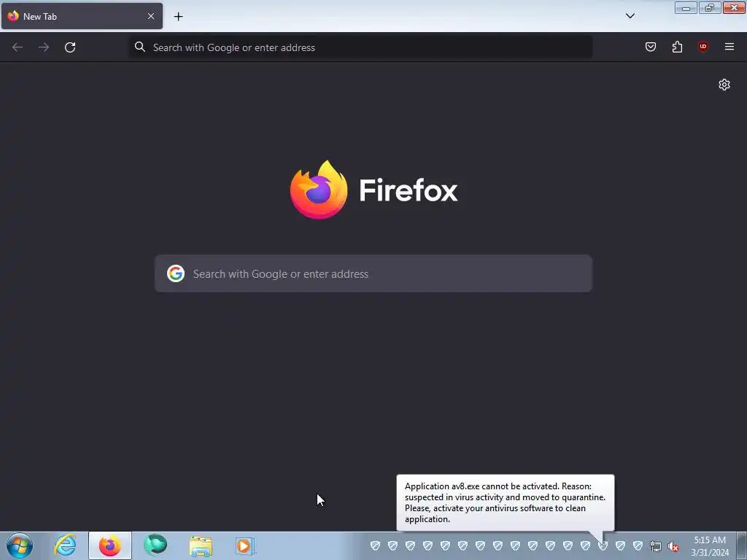The height and width of the screenshot is (560, 747).
Task: Open the Windows Start menu orb
Action: tap(20, 545)
